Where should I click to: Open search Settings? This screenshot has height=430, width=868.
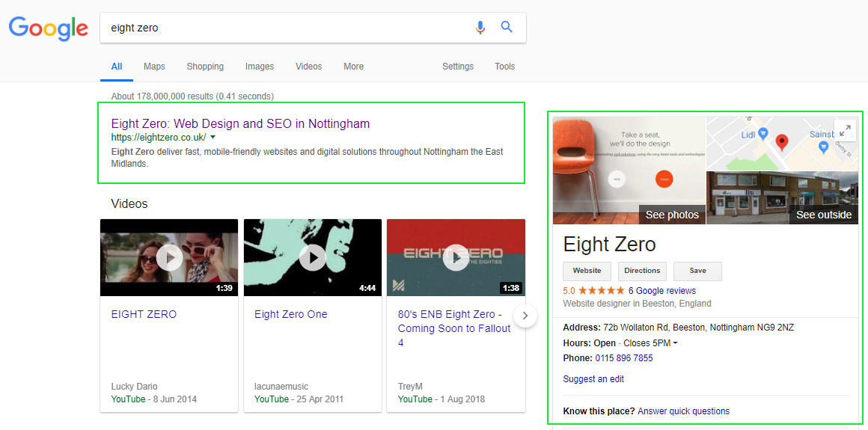[458, 67]
